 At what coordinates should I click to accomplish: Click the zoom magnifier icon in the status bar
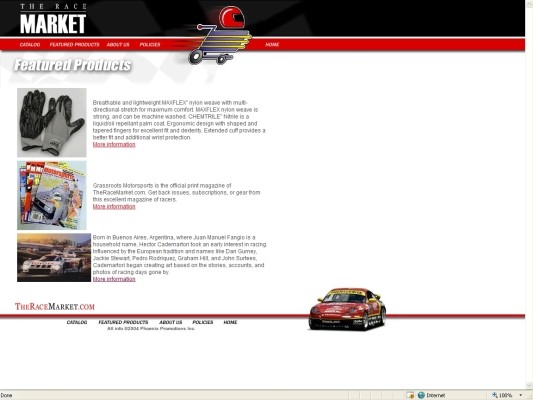tap(495, 395)
